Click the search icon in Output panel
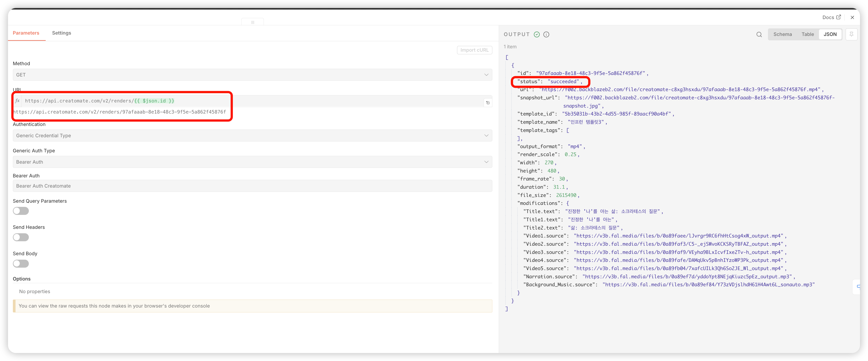 point(759,34)
